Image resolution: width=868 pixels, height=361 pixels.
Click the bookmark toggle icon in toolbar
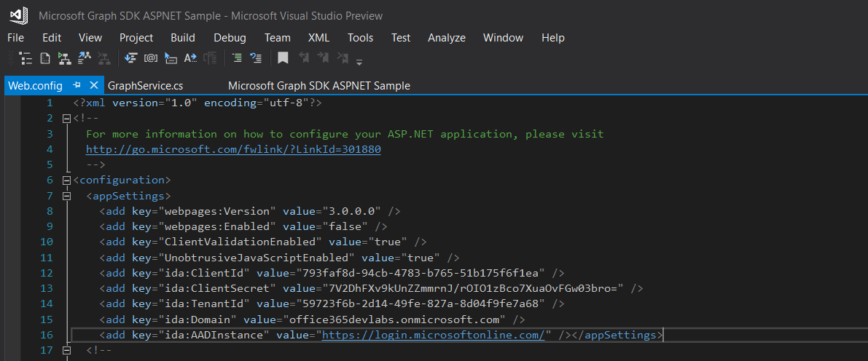click(283, 58)
